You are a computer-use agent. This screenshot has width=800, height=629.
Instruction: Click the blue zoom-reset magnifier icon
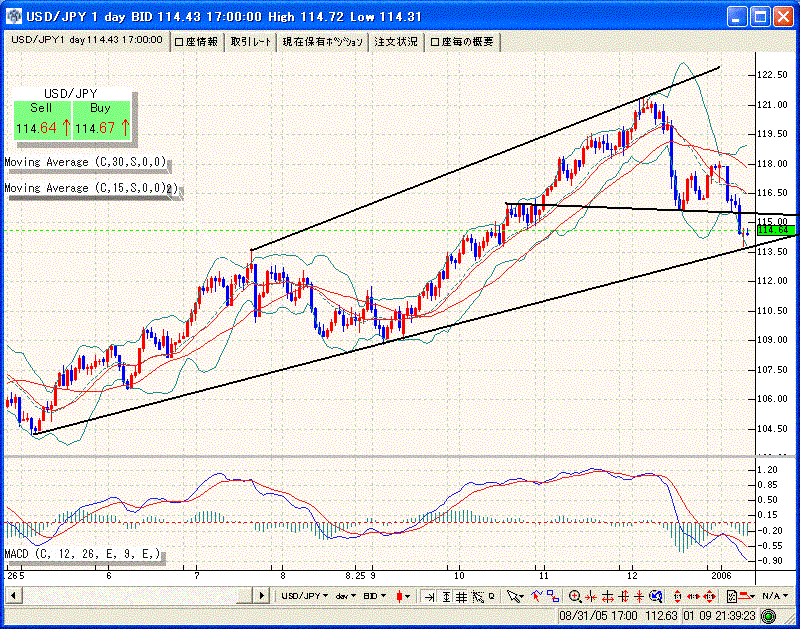(x=656, y=596)
